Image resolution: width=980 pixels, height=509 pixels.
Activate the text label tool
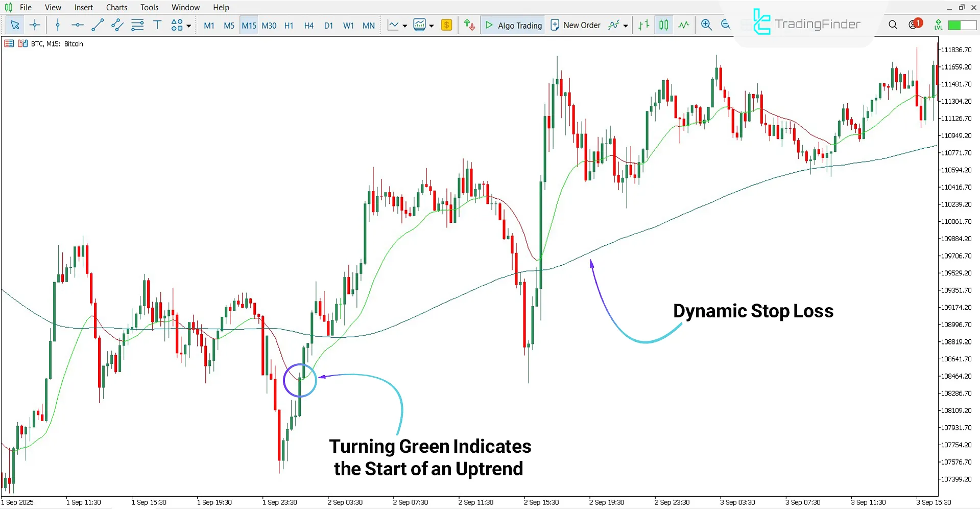pos(157,25)
